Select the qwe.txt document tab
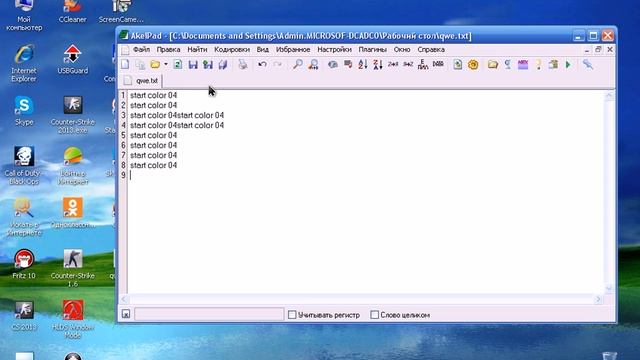 (x=142, y=80)
